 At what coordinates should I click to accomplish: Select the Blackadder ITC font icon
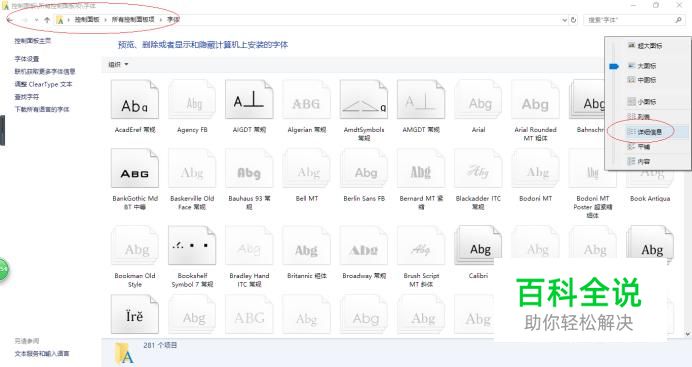pos(478,169)
